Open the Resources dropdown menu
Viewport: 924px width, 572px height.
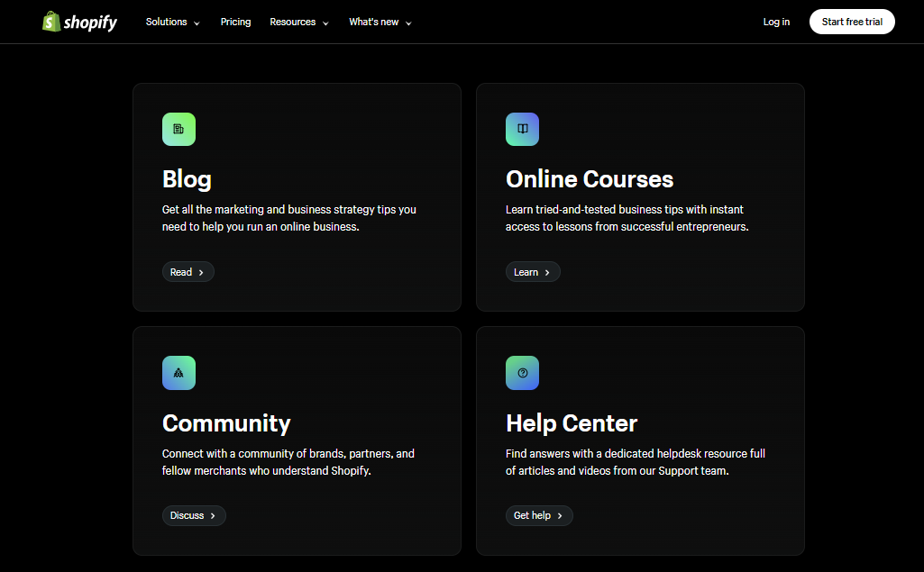coord(298,22)
